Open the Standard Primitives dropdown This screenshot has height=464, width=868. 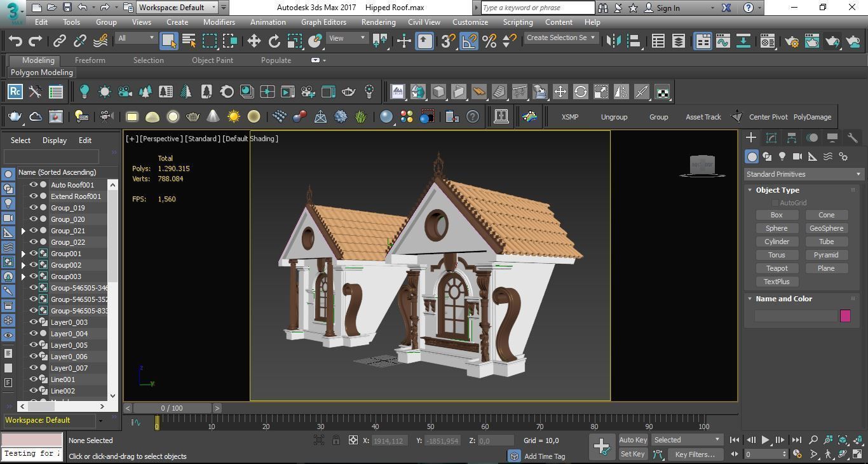tap(803, 174)
